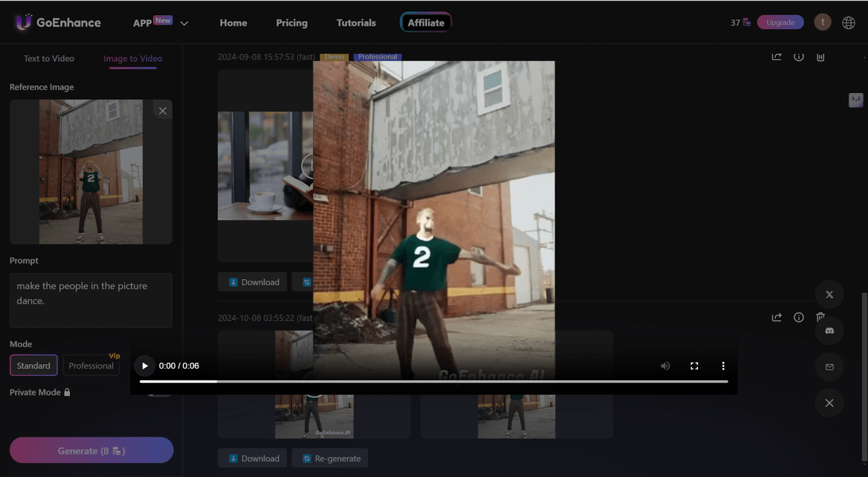Image resolution: width=868 pixels, height=477 pixels.
Task: Show info for the 2024-09-08 video
Action: point(799,56)
